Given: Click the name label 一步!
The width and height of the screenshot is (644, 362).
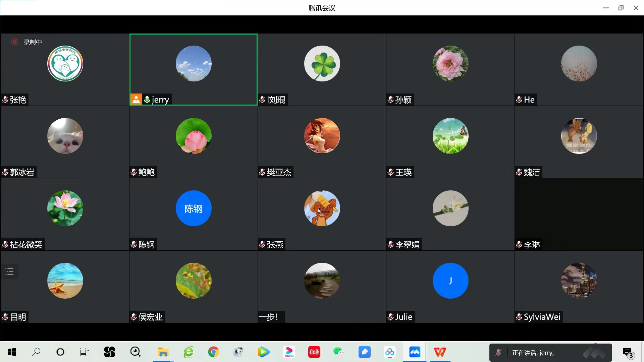Looking at the screenshot, I should click(x=268, y=317).
